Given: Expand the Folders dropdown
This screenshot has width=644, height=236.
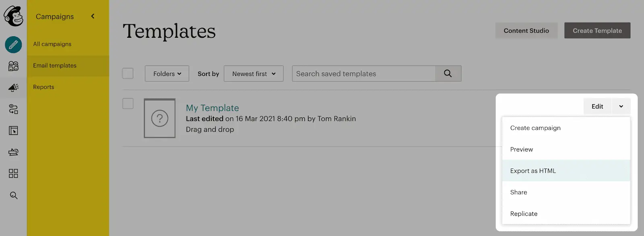Looking at the screenshot, I should pyautogui.click(x=167, y=74).
